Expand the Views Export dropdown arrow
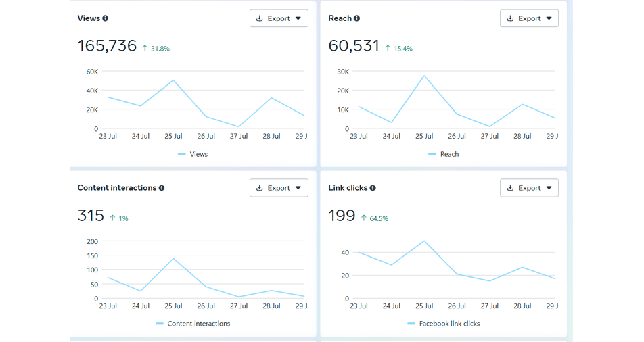 pyautogui.click(x=298, y=18)
